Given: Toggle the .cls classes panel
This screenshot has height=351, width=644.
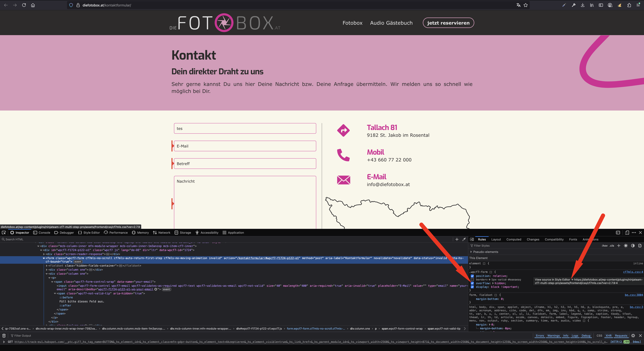Looking at the screenshot, I should click(x=612, y=246).
